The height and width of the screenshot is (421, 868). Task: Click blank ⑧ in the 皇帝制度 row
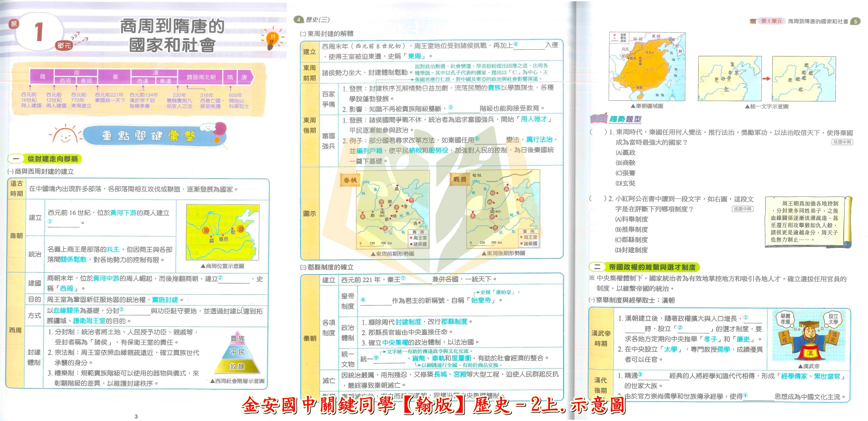pyautogui.click(x=376, y=301)
